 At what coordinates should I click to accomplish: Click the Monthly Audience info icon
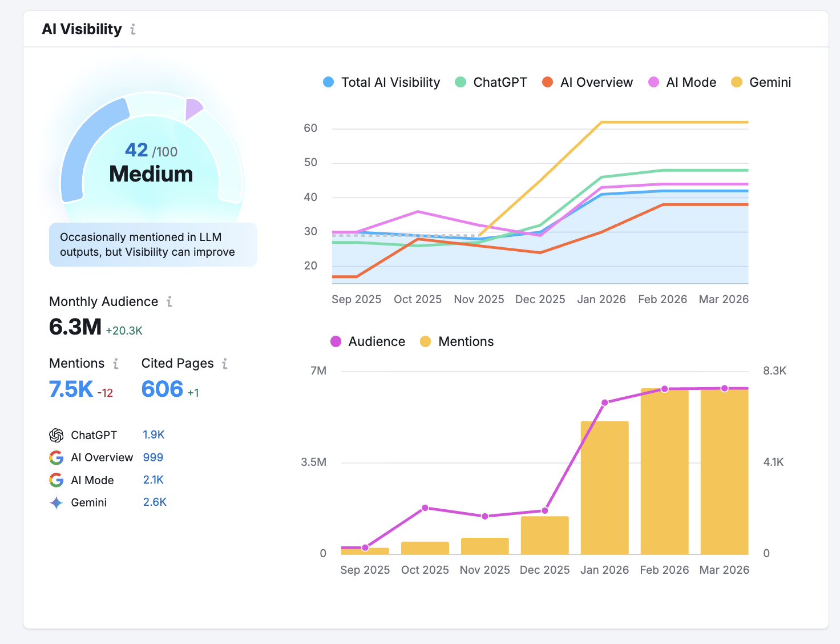pyautogui.click(x=169, y=301)
